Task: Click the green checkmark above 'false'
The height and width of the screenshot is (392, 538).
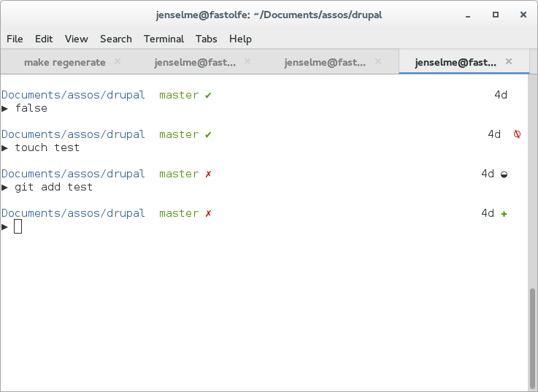Action: coord(208,95)
